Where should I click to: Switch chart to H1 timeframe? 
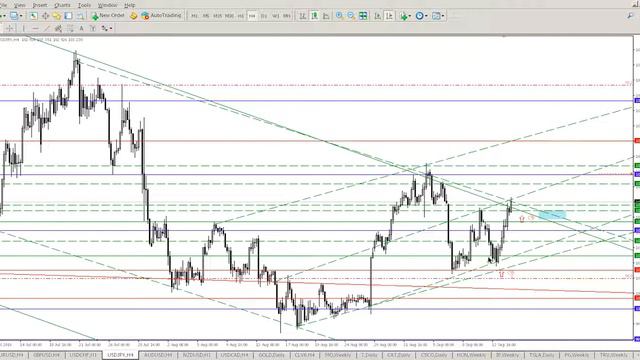click(x=241, y=16)
